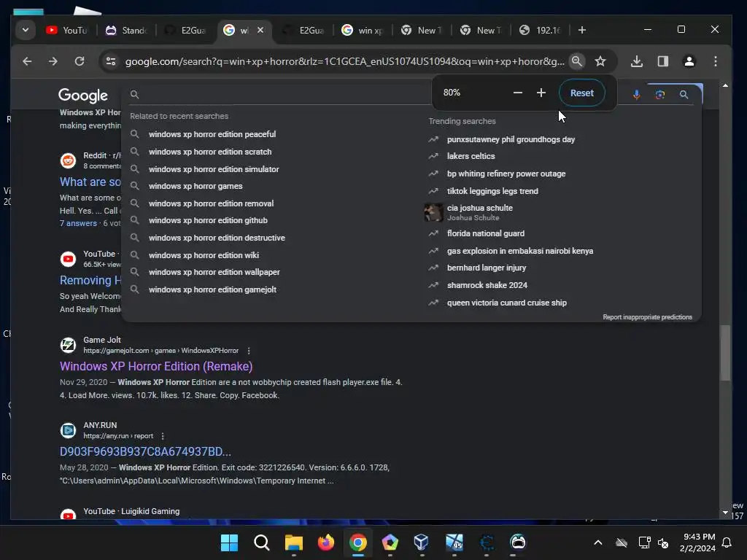This screenshot has width=747, height=560.
Task: Click the address bar URL
Action: point(344,61)
